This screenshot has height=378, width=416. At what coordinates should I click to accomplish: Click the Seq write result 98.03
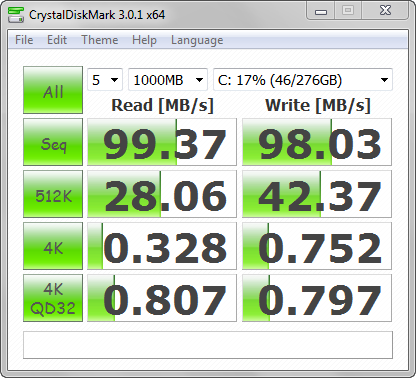317,142
